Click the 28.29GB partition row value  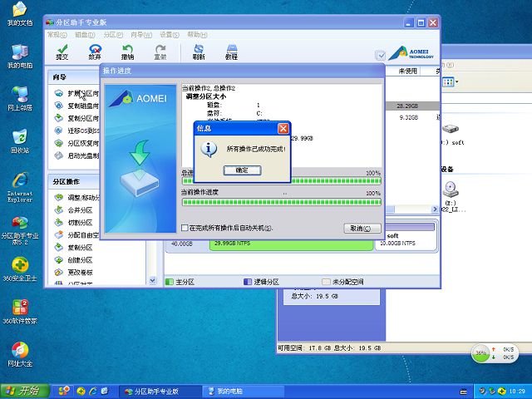(x=407, y=106)
